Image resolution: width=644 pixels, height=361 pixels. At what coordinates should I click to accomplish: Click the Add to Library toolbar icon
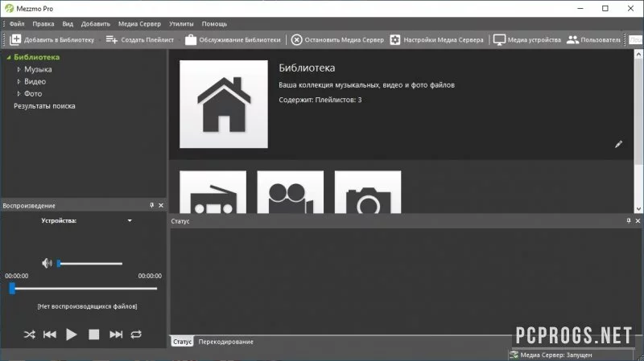[x=15, y=39]
